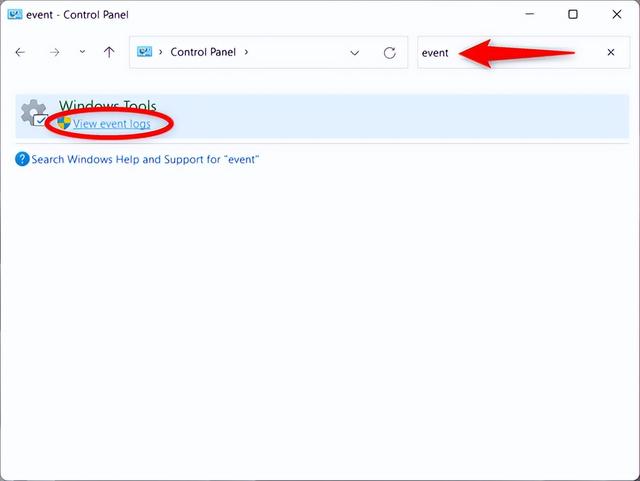Close the Control Panel window
This screenshot has width=640, height=481.
[617, 14]
